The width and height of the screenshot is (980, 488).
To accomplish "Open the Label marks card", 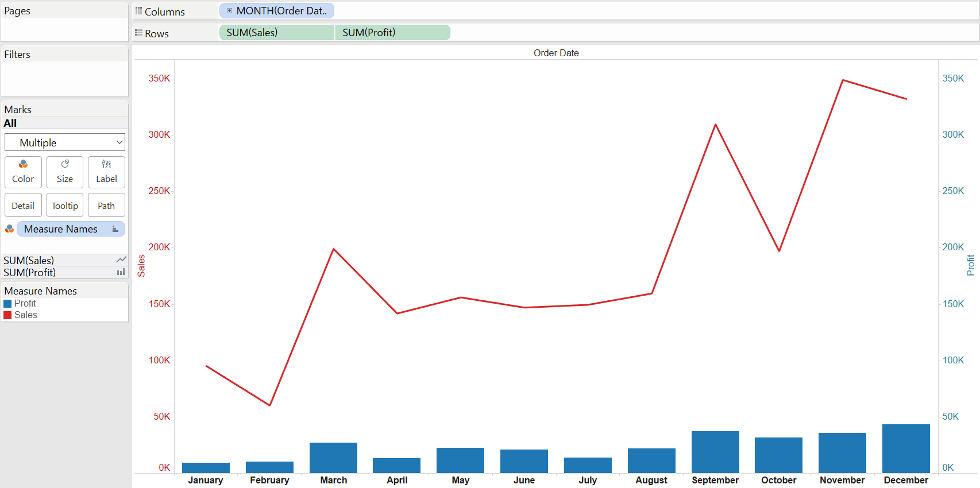I will tap(106, 172).
